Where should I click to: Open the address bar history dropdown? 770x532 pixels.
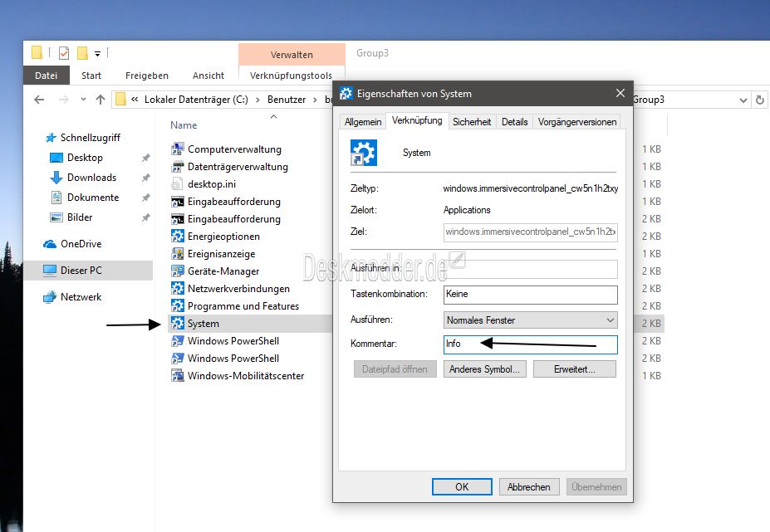point(743,100)
